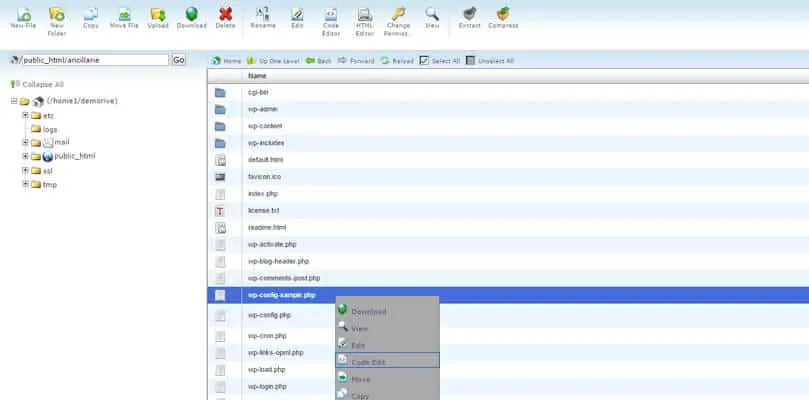The image size is (809, 400).
Task: Launch the HTML Editor
Action: click(x=365, y=21)
